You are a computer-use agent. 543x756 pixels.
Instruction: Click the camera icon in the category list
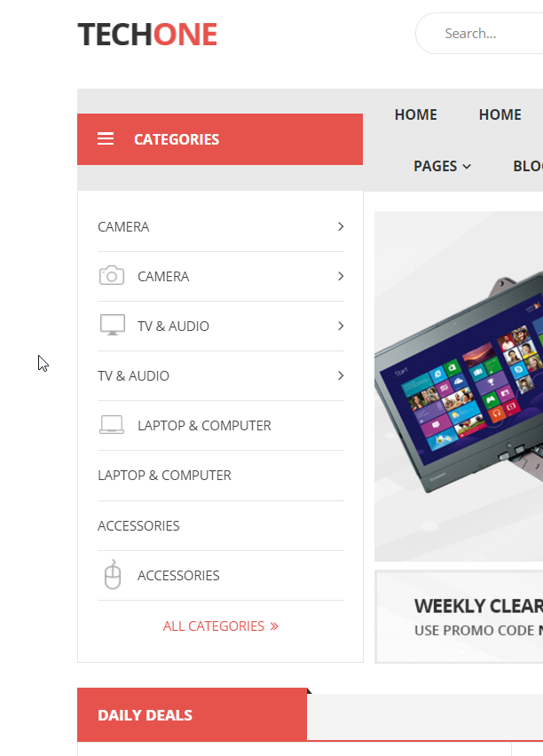click(x=112, y=276)
